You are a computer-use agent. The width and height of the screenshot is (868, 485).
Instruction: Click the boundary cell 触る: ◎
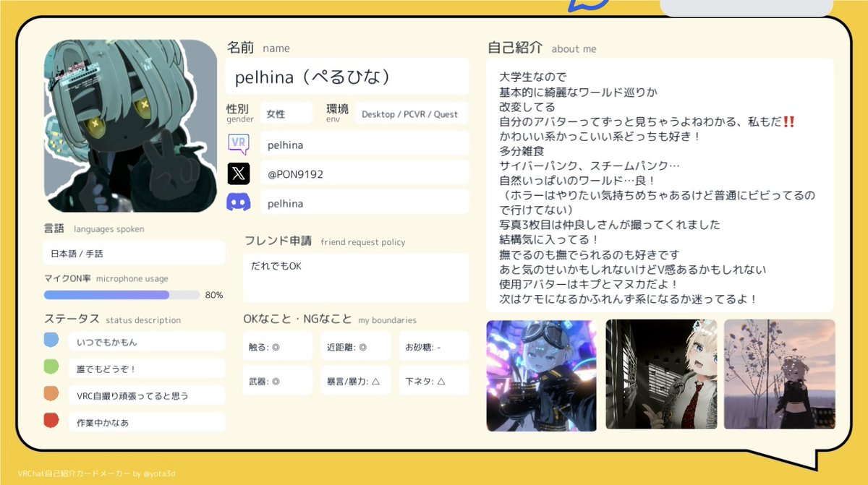[277, 346]
